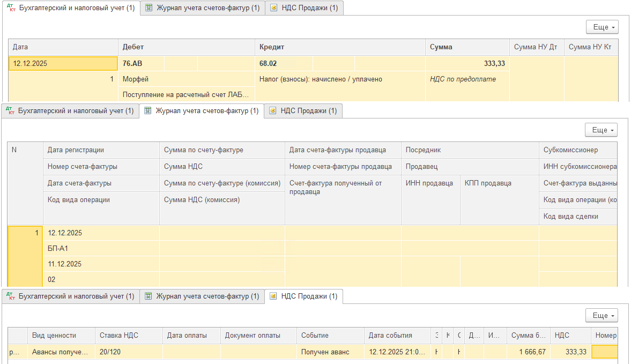Select the 76.АВ debit account cell
Image resolution: width=631 pixels, height=364 pixels.
tap(142, 64)
